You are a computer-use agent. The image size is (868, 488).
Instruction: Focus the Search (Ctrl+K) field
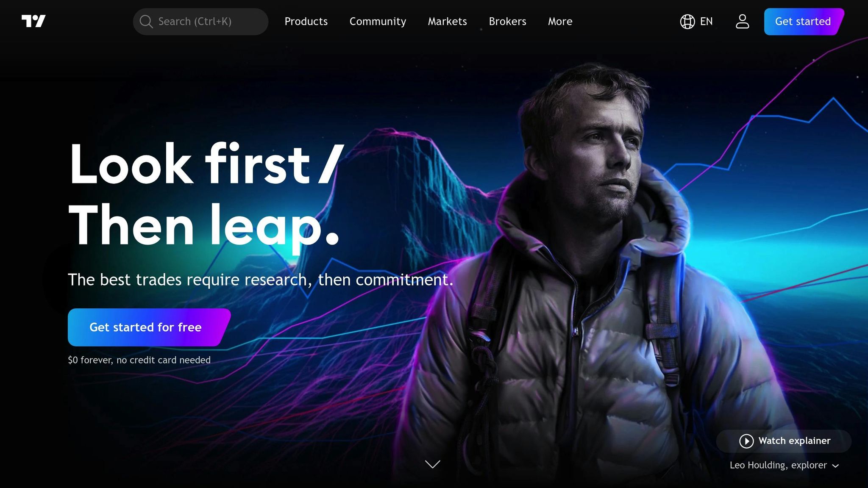[x=200, y=22]
